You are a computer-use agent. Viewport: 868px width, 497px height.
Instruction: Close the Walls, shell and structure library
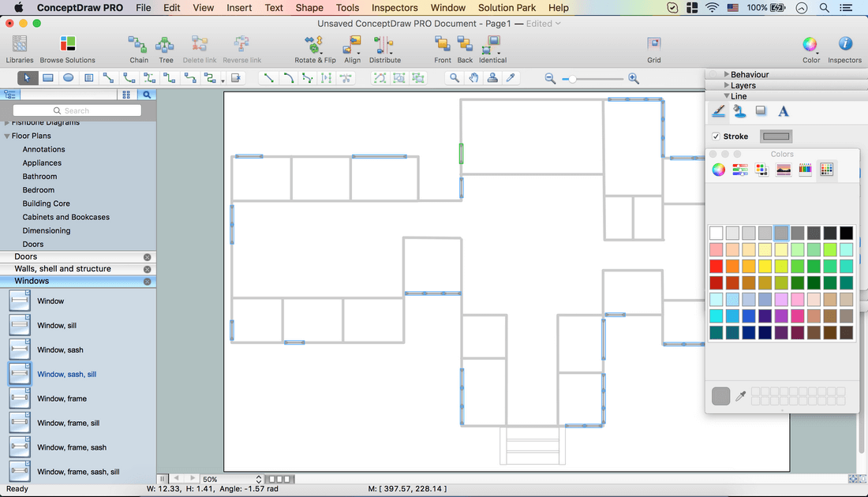pos(148,269)
